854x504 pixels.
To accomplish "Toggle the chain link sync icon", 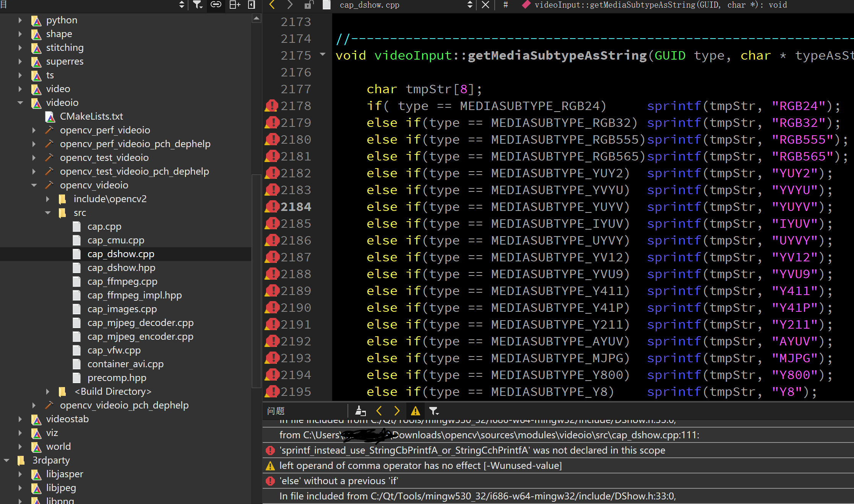I will [216, 5].
